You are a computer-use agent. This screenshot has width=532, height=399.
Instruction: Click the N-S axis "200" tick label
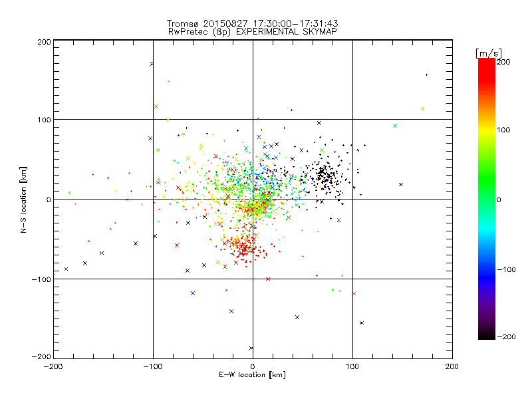pyautogui.click(x=44, y=42)
